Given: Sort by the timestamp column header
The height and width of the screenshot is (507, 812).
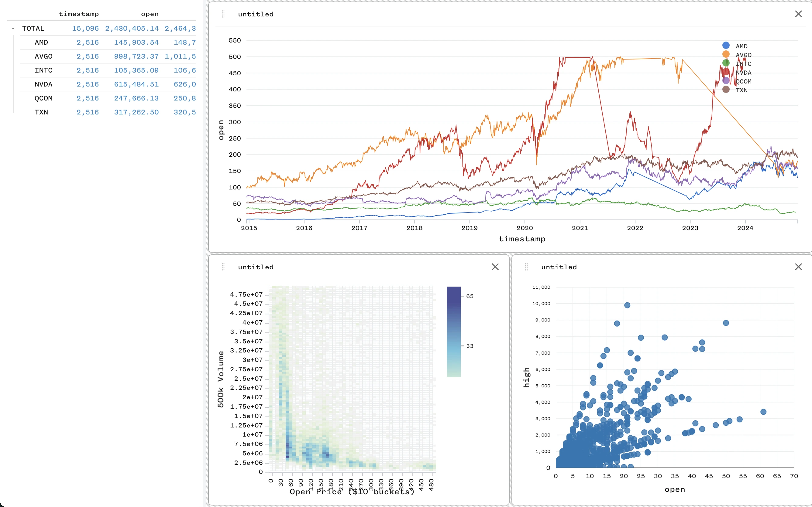Looking at the screenshot, I should 78,14.
